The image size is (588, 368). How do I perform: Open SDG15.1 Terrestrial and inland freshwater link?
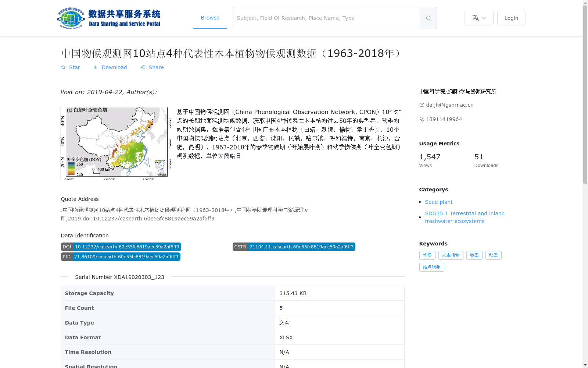(x=465, y=217)
